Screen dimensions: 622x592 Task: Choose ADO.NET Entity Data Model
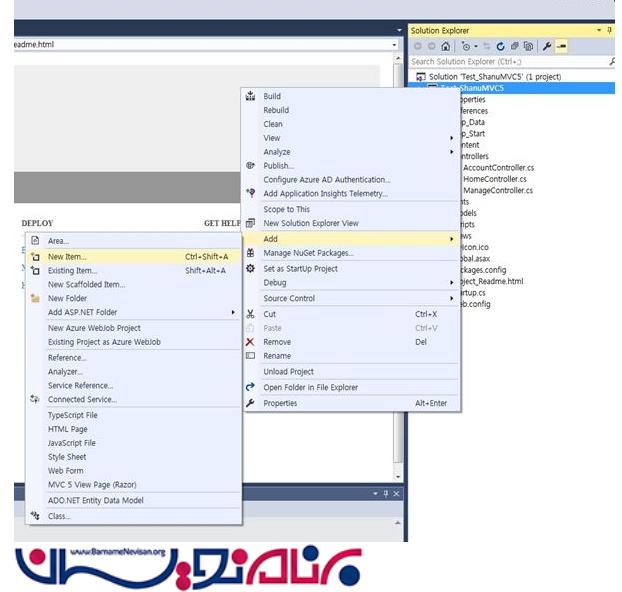pos(96,500)
